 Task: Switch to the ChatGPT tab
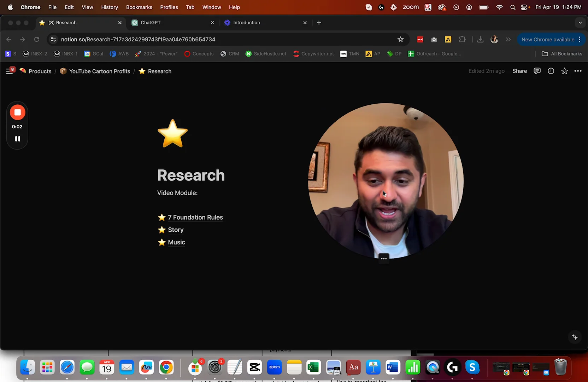click(172, 23)
